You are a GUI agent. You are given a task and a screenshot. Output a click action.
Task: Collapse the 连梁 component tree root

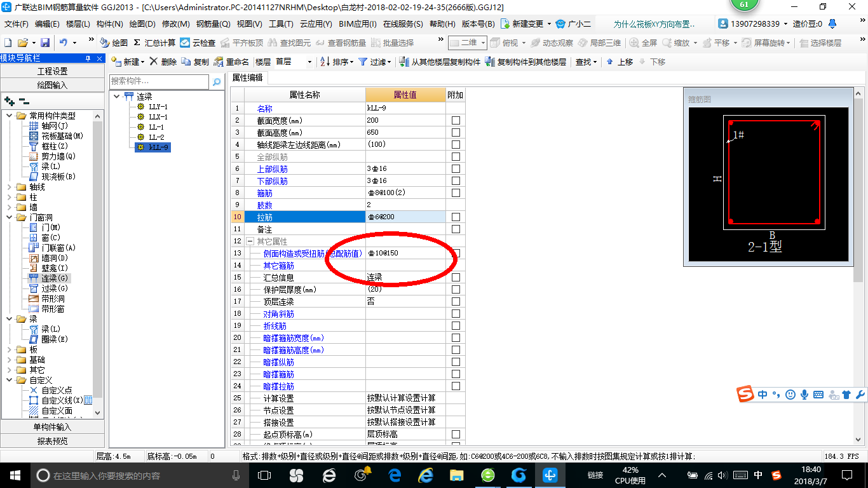click(x=117, y=97)
